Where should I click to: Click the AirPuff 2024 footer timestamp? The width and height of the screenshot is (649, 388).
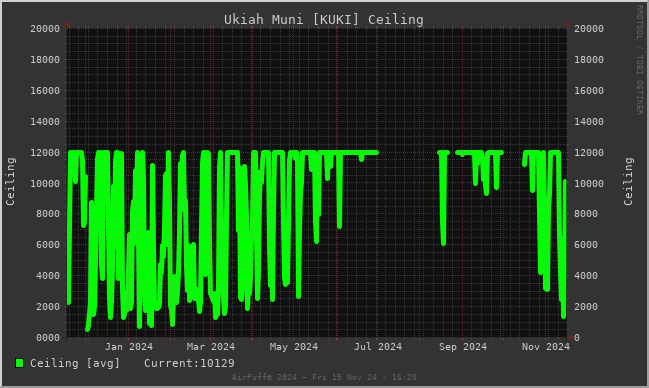point(324,377)
